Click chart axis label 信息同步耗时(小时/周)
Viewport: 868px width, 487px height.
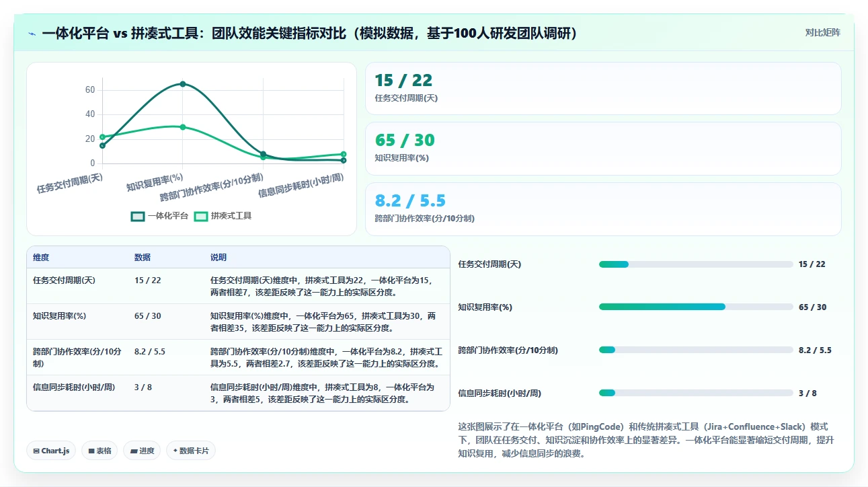pos(301,185)
